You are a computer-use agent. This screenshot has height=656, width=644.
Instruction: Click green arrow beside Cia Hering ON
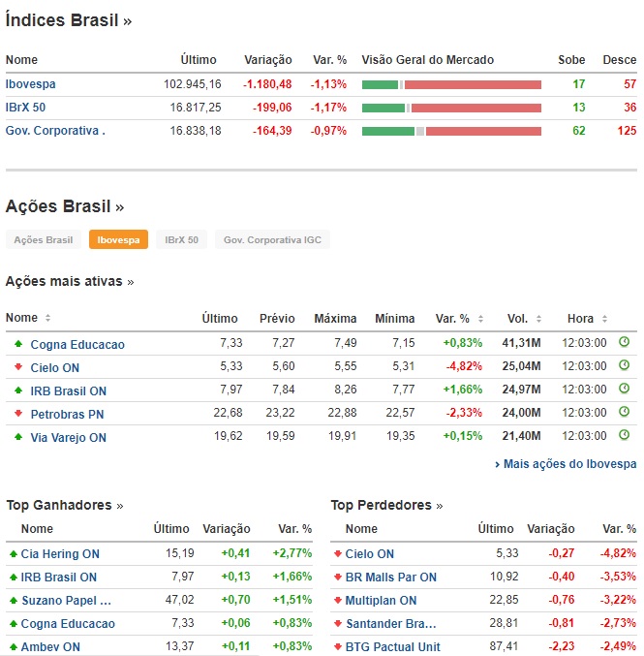tap(14, 554)
